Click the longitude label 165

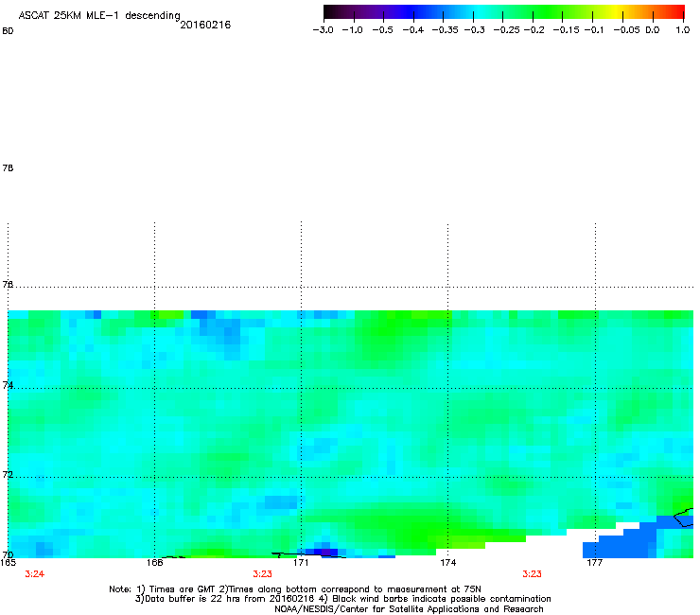[x=8, y=563]
